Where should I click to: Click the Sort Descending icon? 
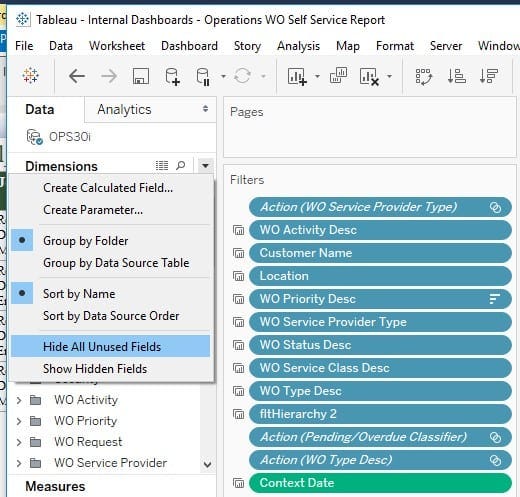click(x=489, y=76)
